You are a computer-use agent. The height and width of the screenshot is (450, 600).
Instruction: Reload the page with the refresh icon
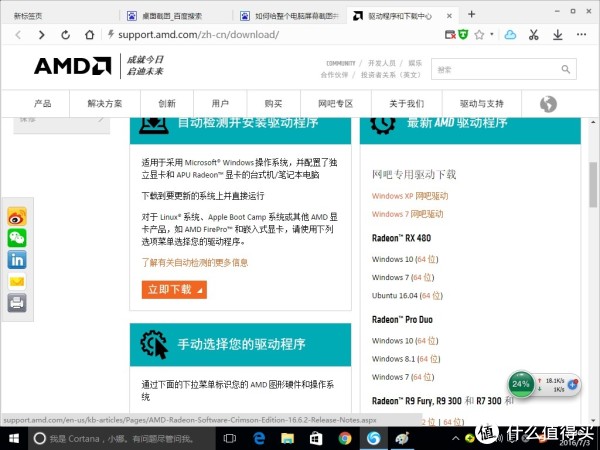click(x=65, y=35)
